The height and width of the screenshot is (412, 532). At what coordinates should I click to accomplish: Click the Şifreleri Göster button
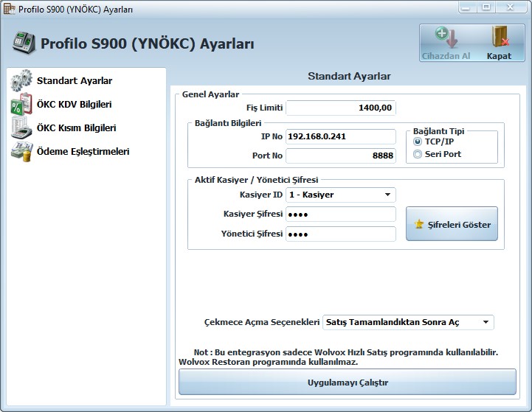coord(452,224)
